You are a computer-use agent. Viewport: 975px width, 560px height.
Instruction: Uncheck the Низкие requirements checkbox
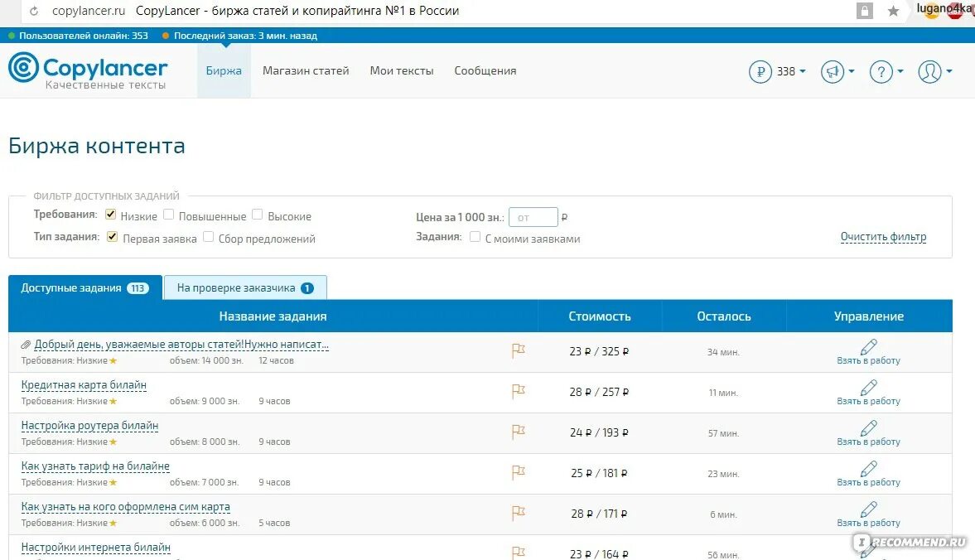pyautogui.click(x=111, y=215)
